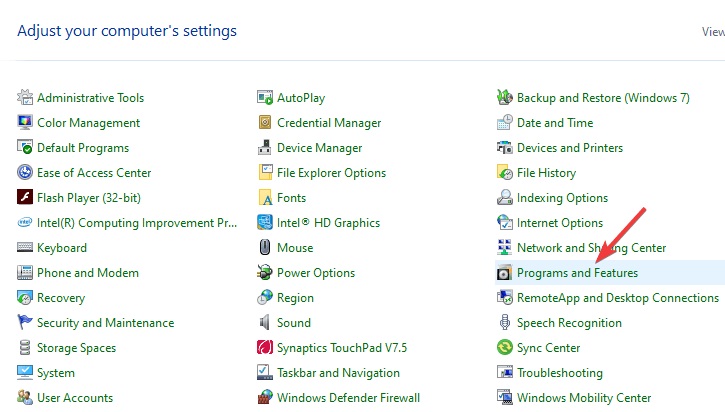Click the Security and Maintenance flag icon
The width and height of the screenshot is (725, 412).
25,322
